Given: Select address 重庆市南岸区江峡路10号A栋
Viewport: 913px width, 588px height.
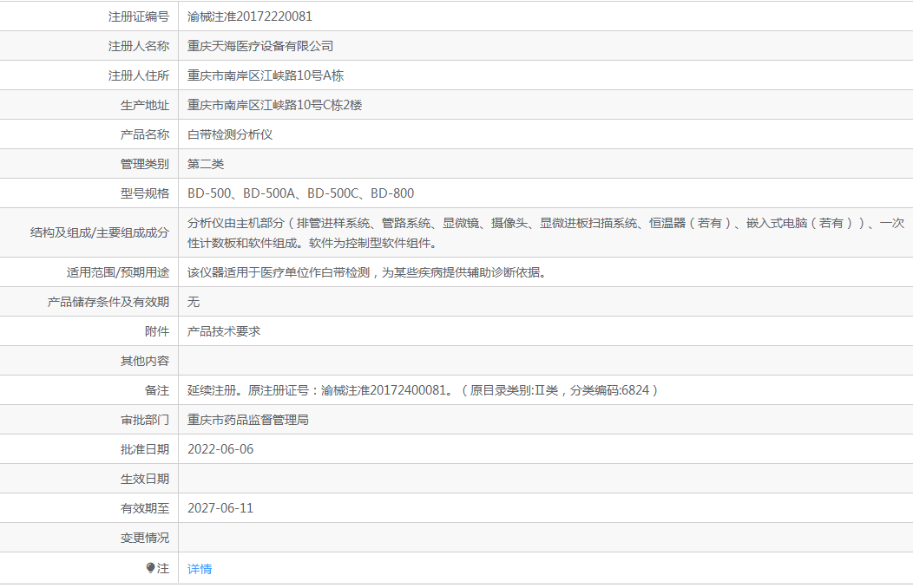Looking at the screenshot, I should pos(266,75).
